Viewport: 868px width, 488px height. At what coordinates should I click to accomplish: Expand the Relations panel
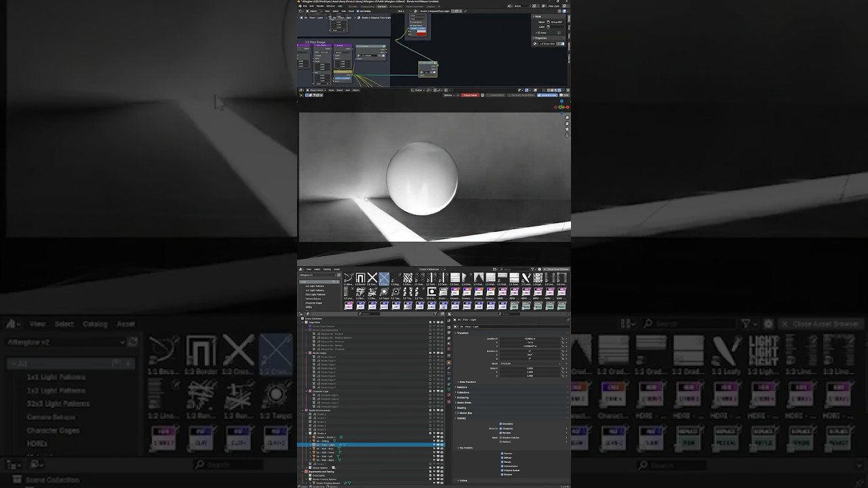[461, 387]
